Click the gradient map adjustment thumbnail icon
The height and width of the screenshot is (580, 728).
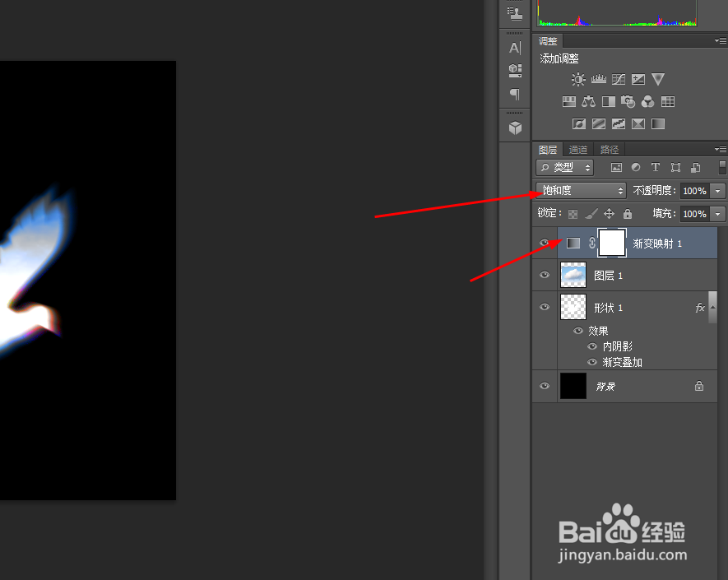coord(573,243)
